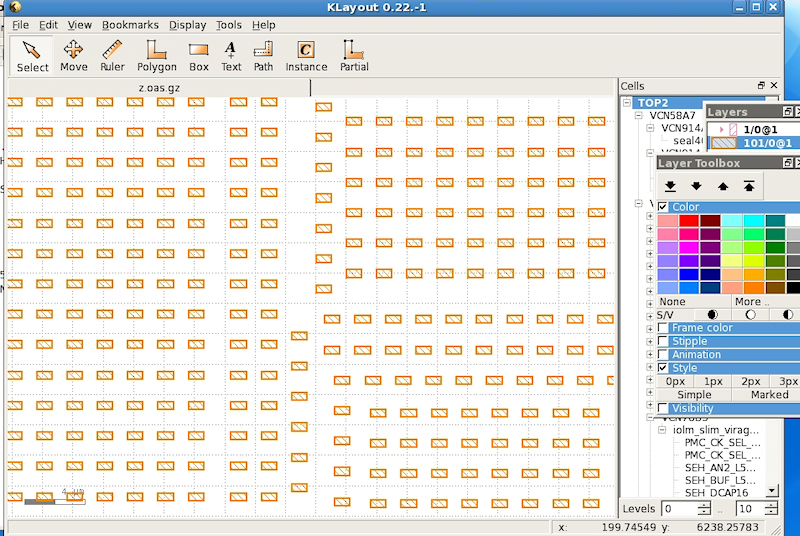This screenshot has width=800, height=536.
Task: Click the Move tool icon
Action: pos(73,56)
